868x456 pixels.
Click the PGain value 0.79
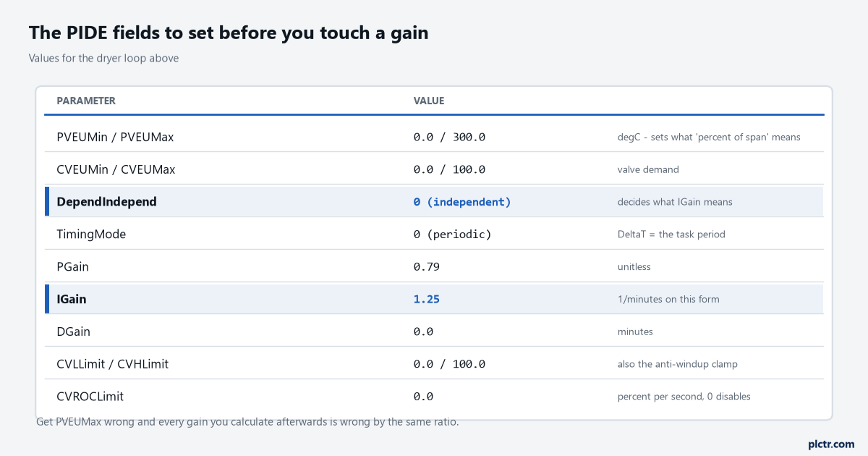427,266
